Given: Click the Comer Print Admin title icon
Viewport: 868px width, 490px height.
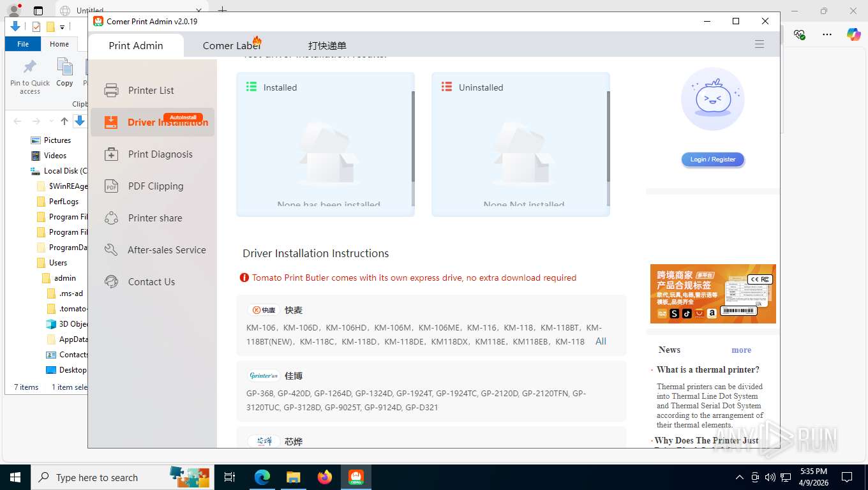Looking at the screenshot, I should (98, 21).
